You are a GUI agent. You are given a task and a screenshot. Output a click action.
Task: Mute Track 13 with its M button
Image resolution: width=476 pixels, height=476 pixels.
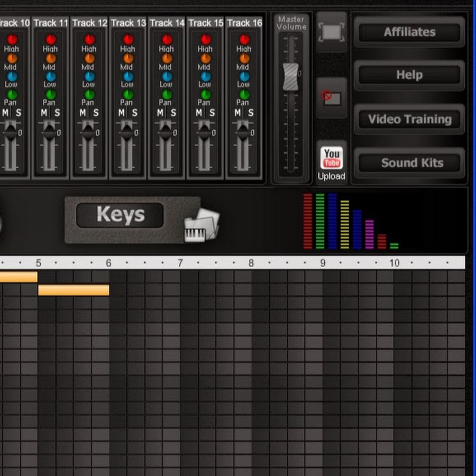coord(122,113)
